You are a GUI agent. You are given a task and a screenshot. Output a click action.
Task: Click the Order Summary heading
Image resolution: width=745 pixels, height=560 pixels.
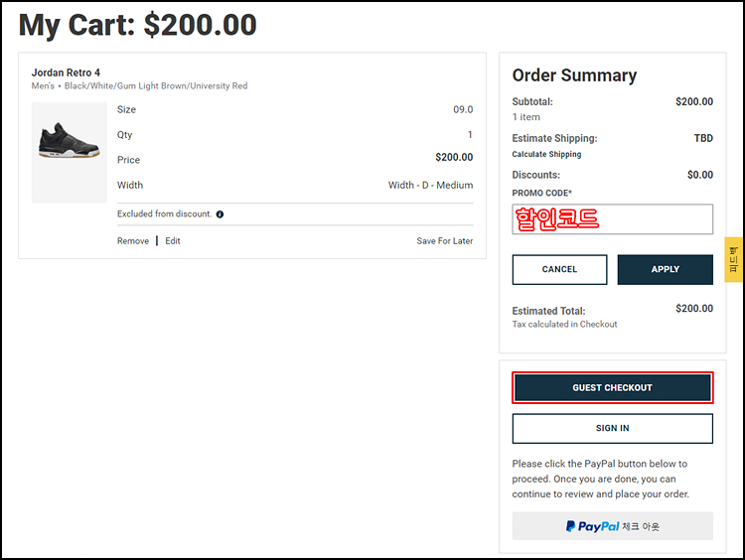[574, 75]
